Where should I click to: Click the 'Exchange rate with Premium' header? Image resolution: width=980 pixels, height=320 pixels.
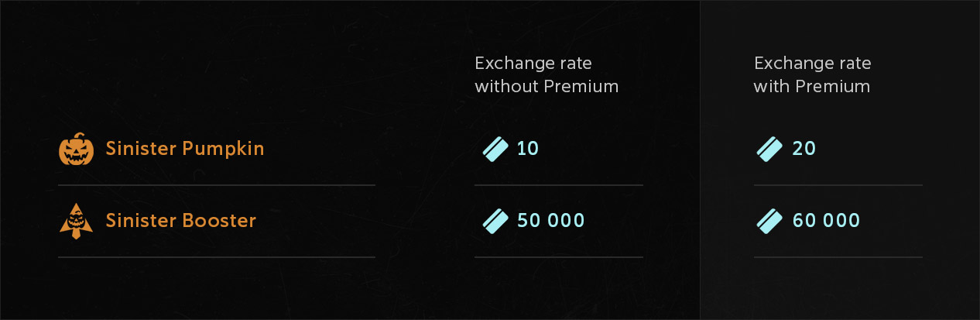[812, 74]
